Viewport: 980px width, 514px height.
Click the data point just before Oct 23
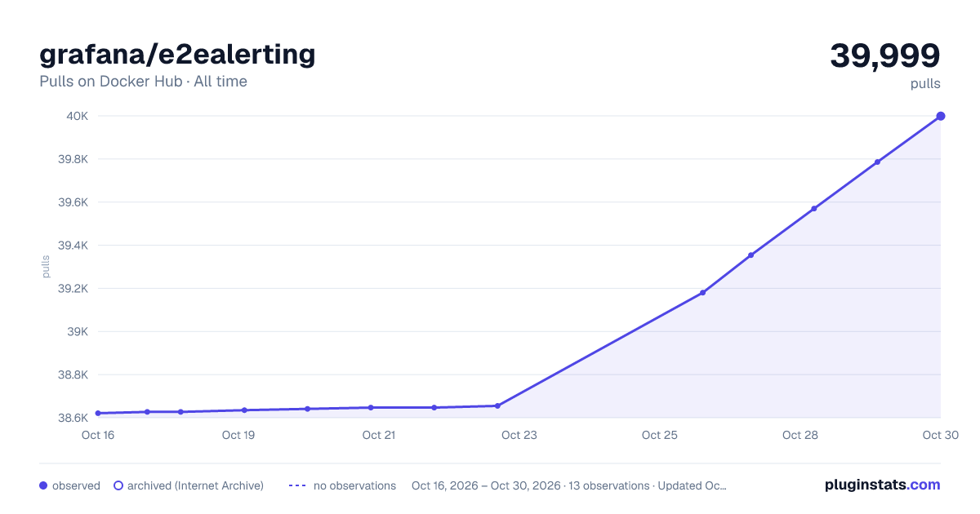pyautogui.click(x=497, y=405)
